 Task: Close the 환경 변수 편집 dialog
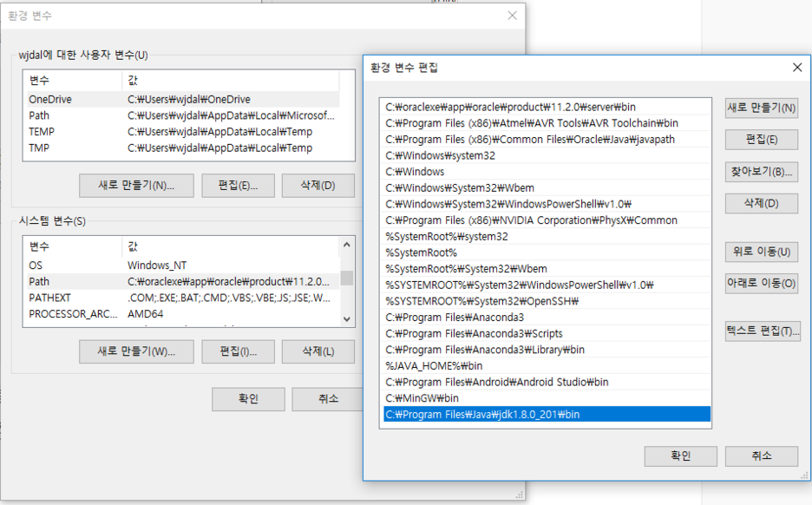(797, 68)
